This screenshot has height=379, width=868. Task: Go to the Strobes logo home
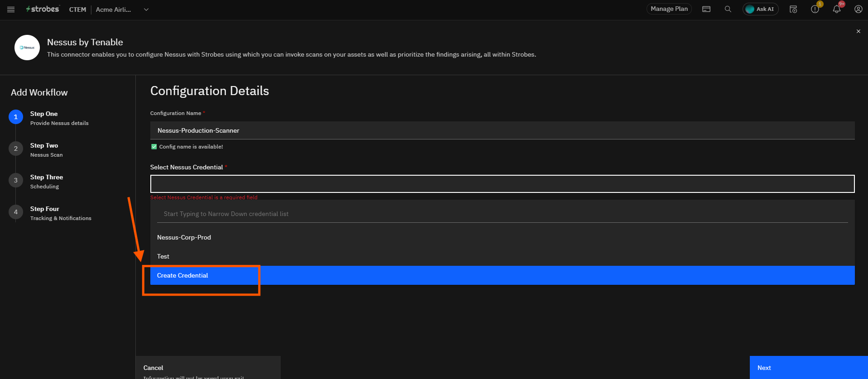[x=43, y=9]
